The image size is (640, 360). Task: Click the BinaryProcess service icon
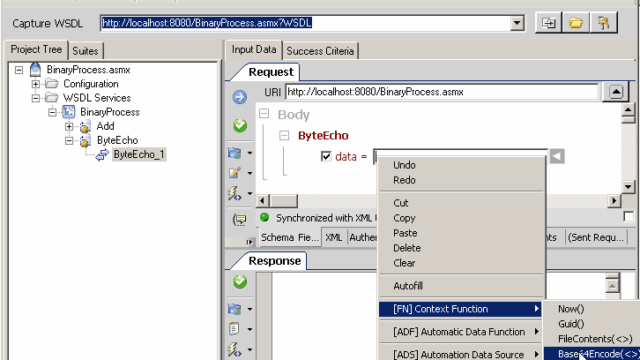click(x=68, y=111)
